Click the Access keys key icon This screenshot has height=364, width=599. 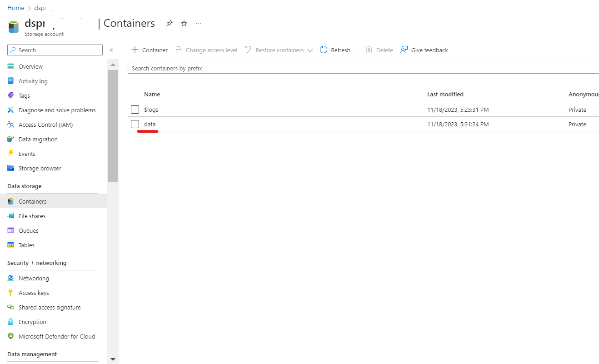pyautogui.click(x=11, y=293)
